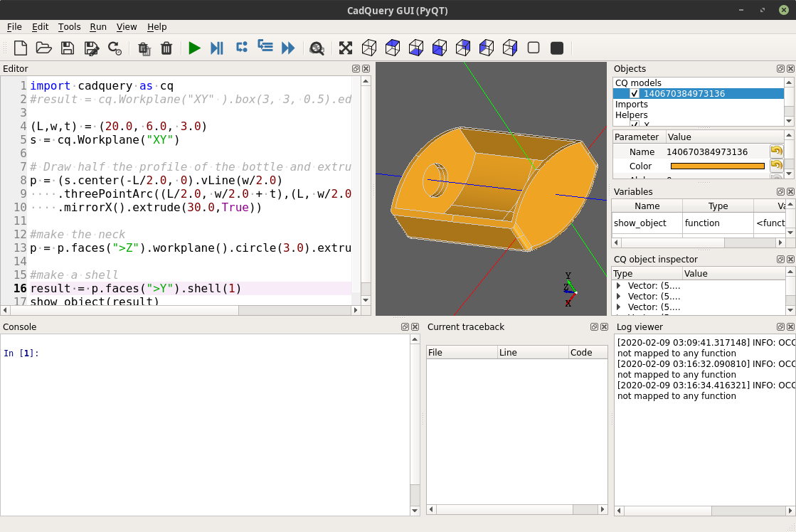796x532 pixels.
Task: Uncheck visibility of model 140670384973136
Action: point(635,93)
